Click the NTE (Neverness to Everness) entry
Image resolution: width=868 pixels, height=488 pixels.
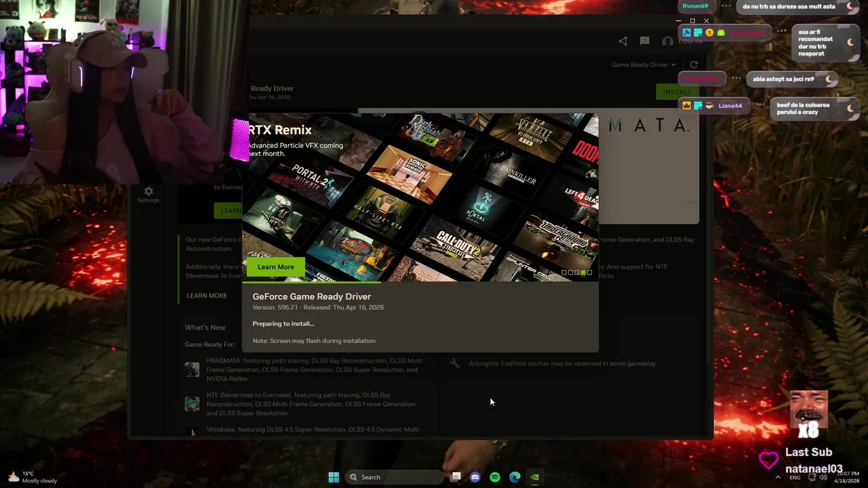tap(311, 404)
